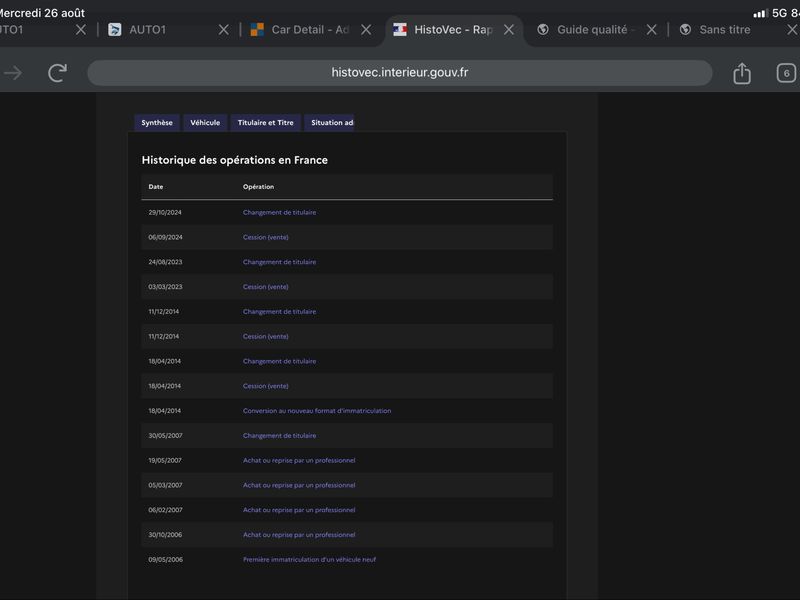Select the date 29/10/2024 cell
800x600 pixels.
pyautogui.click(x=165, y=212)
